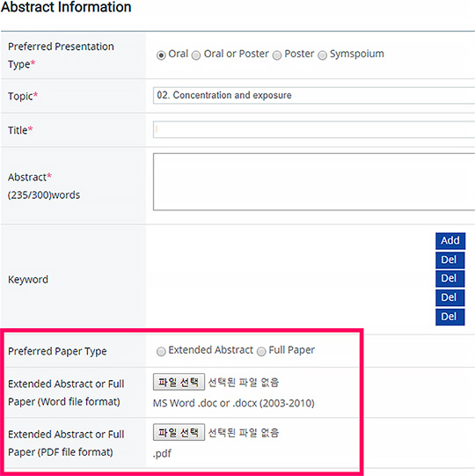475x476 pixels.
Task: Focus the Abstract text area
Action: (x=314, y=181)
